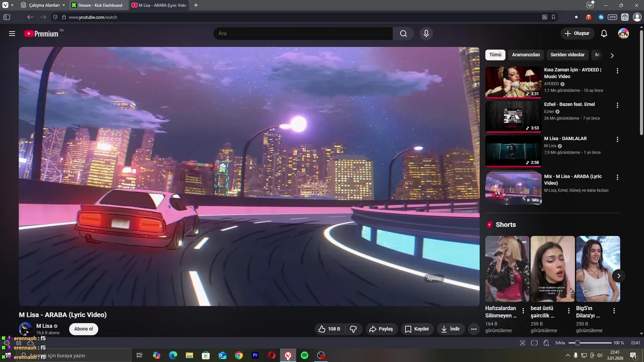Open tracker blocker shield in address bar
Image resolution: width=644 pixels, height=362 pixels.
point(55,17)
